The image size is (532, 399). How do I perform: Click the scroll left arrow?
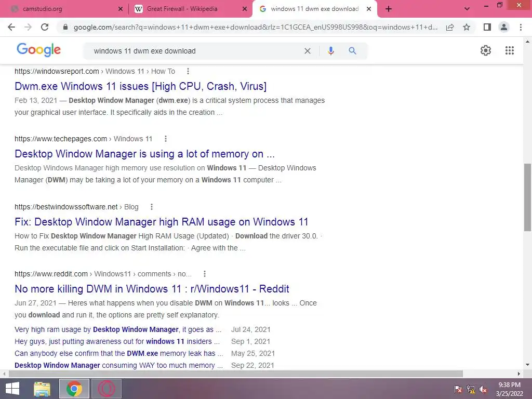[4, 374]
